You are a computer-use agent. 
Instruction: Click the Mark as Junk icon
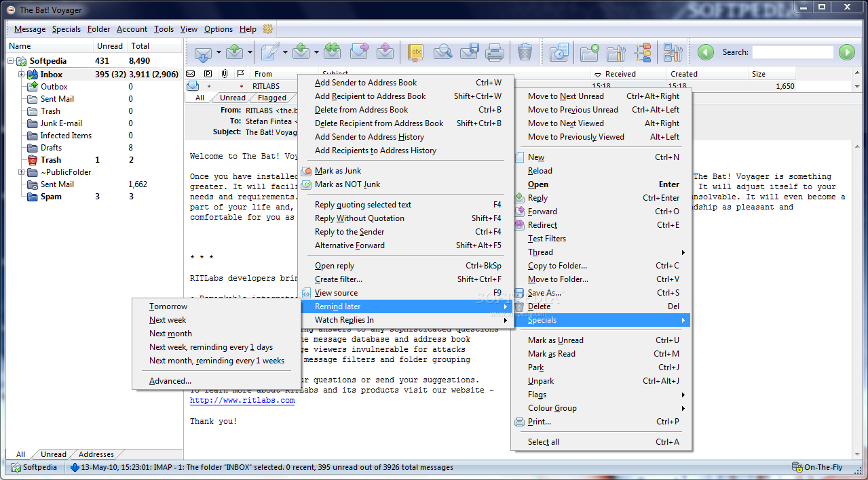(307, 171)
